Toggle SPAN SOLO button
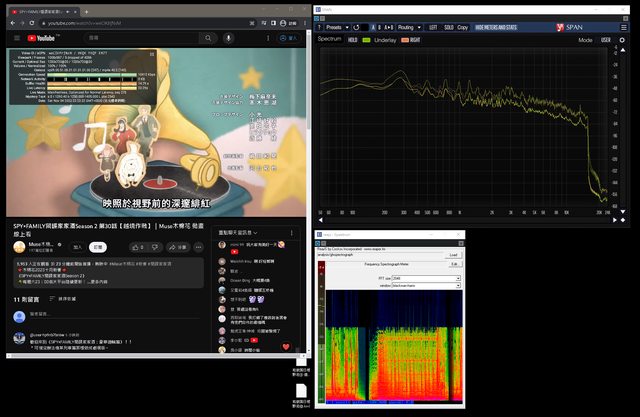The image size is (640, 417). (449, 27)
